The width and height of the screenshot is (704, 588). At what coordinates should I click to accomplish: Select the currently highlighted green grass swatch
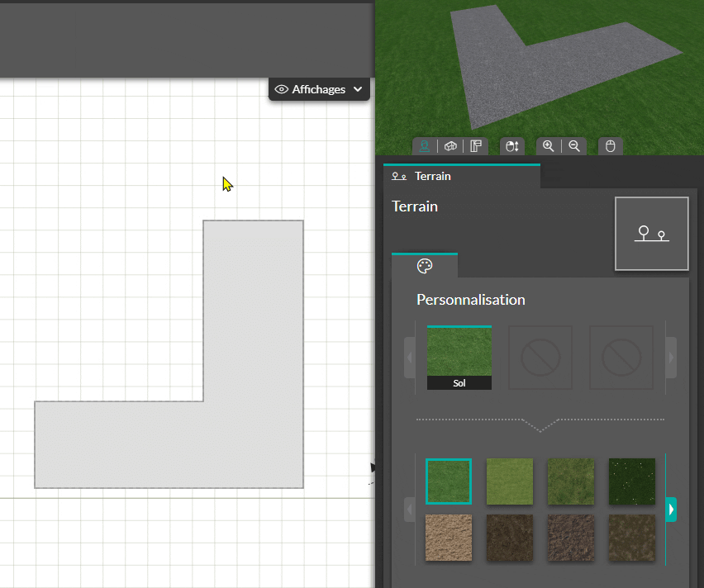pyautogui.click(x=449, y=481)
